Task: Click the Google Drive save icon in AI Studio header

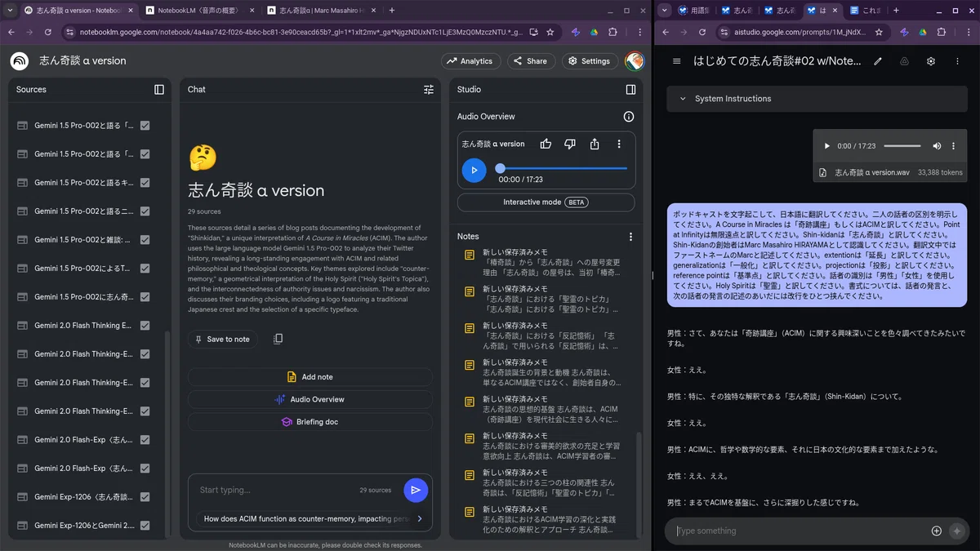Action: (x=904, y=61)
